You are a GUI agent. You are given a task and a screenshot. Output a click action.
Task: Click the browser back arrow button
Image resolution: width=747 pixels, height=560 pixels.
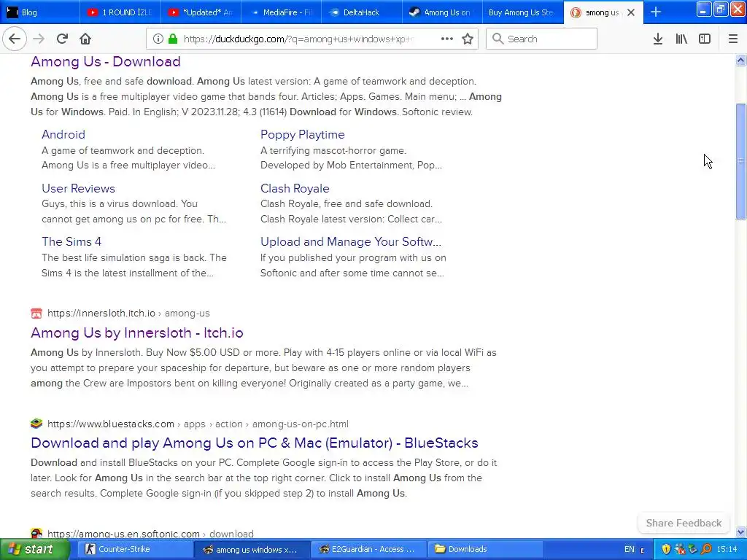click(15, 39)
